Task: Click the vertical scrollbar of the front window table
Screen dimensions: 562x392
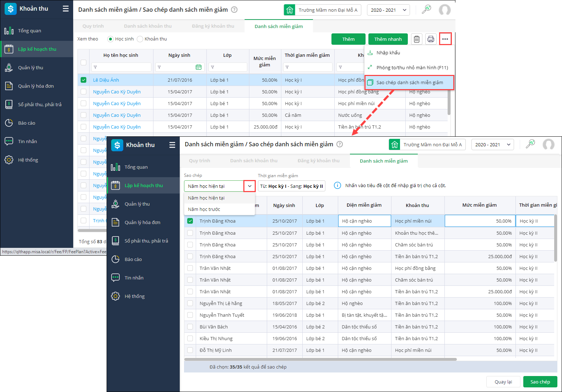Action: tap(556, 238)
